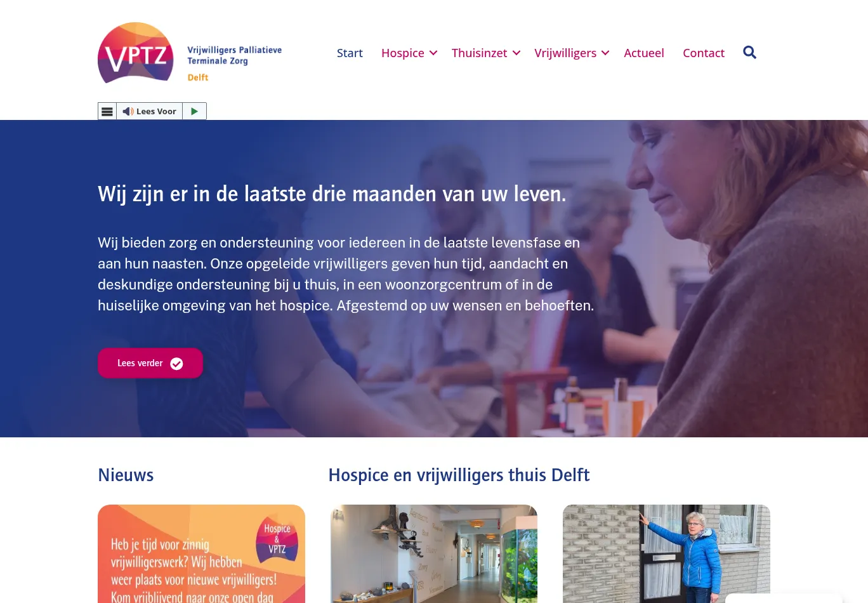Open the Vrijwilligers menu label
The height and width of the screenshot is (603, 868).
[565, 53]
